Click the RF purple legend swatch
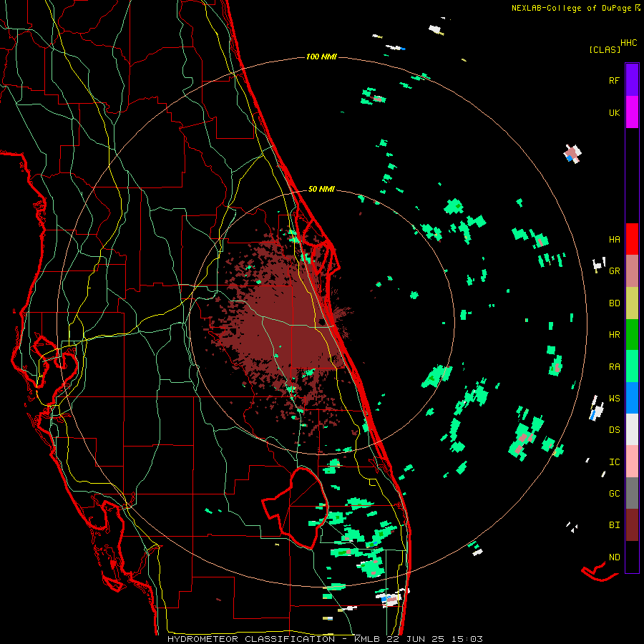 [x=632, y=79]
